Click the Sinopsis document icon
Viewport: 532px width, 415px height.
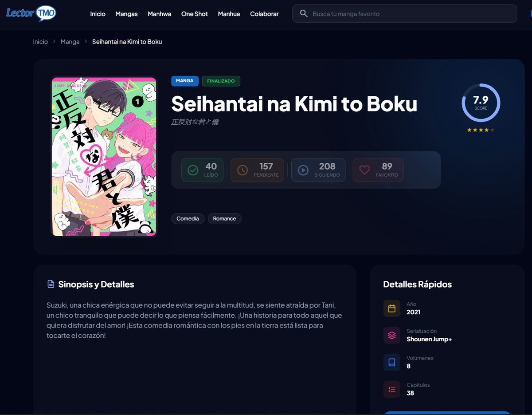pyautogui.click(x=51, y=284)
